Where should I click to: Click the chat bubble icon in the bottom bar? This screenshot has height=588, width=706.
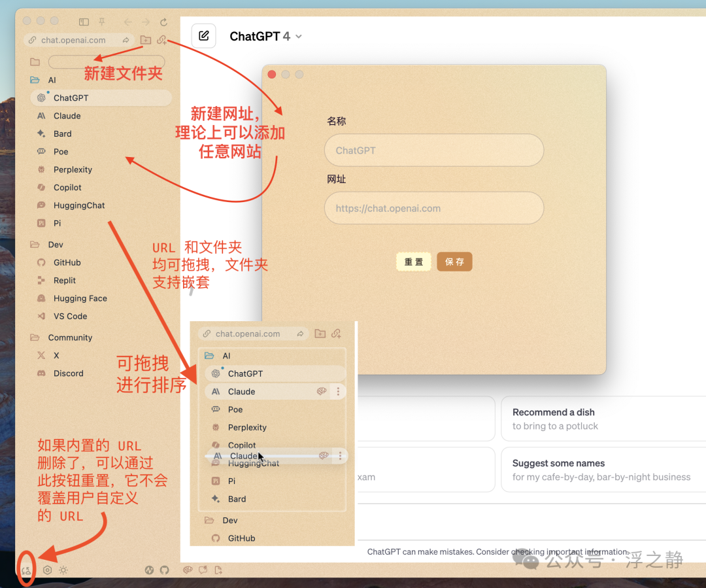(203, 570)
